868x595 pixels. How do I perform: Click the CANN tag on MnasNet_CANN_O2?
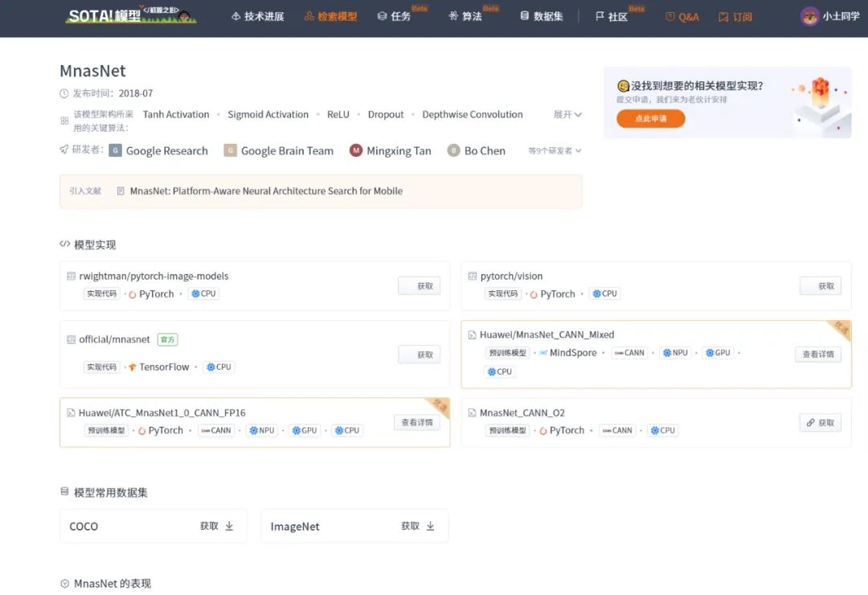(617, 430)
